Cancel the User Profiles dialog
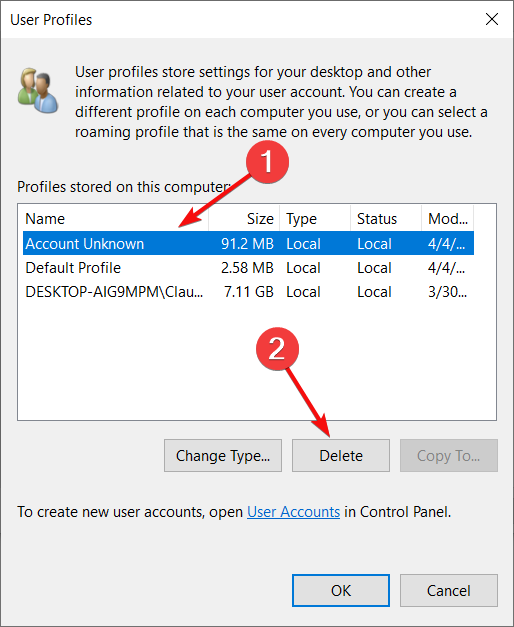The height and width of the screenshot is (627, 514). coord(448,590)
